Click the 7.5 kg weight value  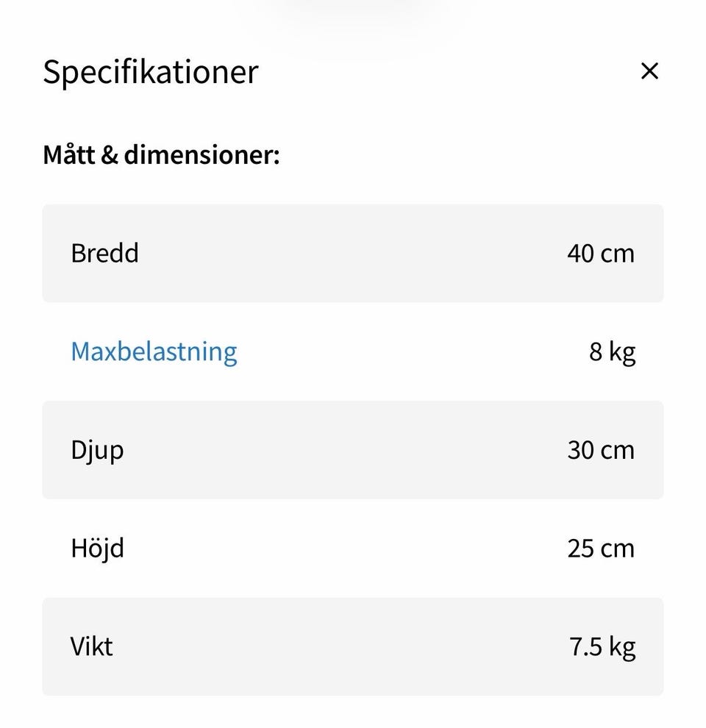[602, 647]
